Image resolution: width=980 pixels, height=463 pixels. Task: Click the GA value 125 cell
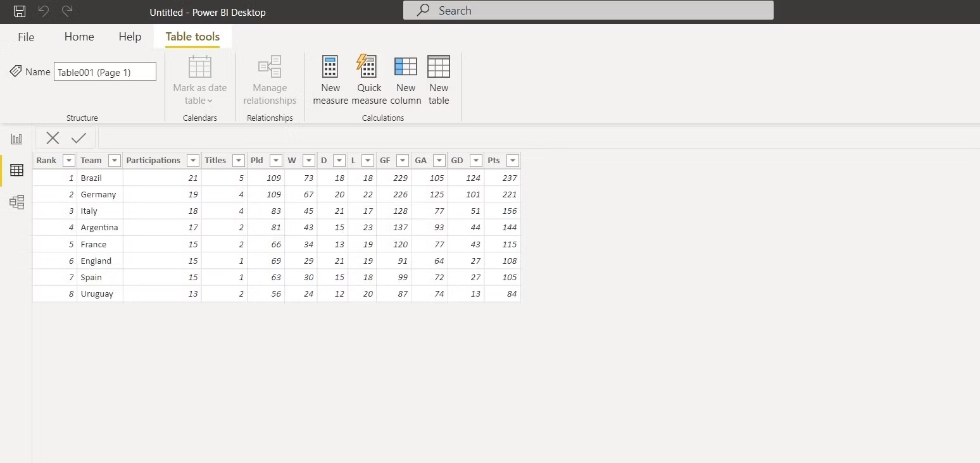click(430, 194)
